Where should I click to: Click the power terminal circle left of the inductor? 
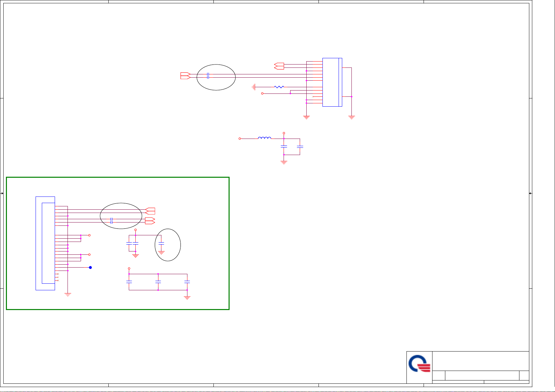pyautogui.click(x=240, y=139)
